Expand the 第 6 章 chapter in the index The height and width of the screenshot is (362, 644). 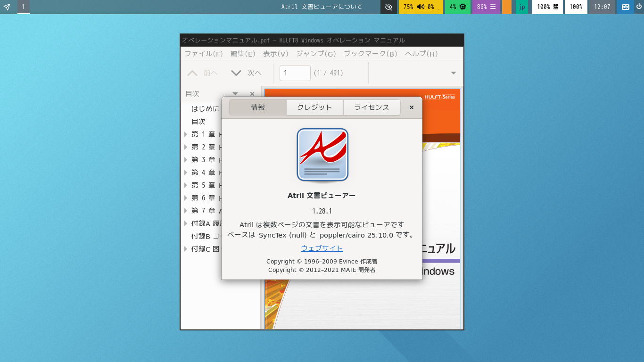pyautogui.click(x=186, y=198)
